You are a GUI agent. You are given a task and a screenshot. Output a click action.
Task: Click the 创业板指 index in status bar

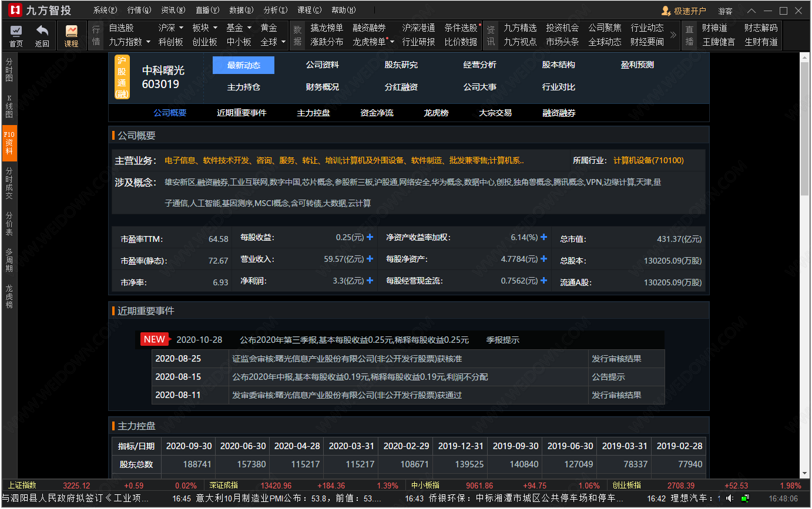tap(626, 486)
